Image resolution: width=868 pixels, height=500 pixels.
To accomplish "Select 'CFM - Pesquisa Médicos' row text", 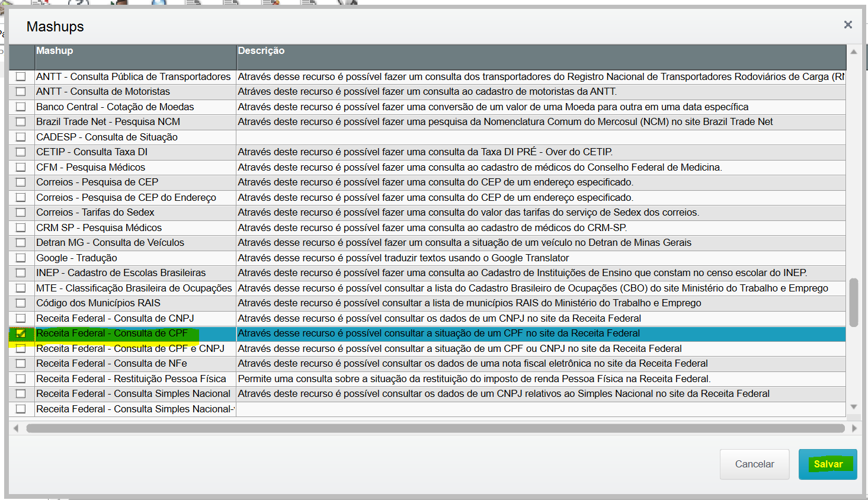I will click(x=91, y=167).
